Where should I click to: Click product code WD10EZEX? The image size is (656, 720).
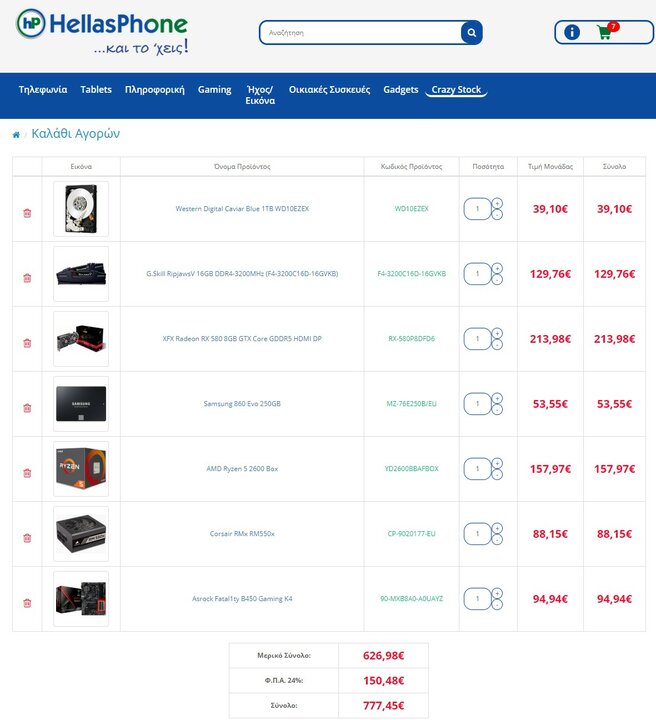click(411, 208)
